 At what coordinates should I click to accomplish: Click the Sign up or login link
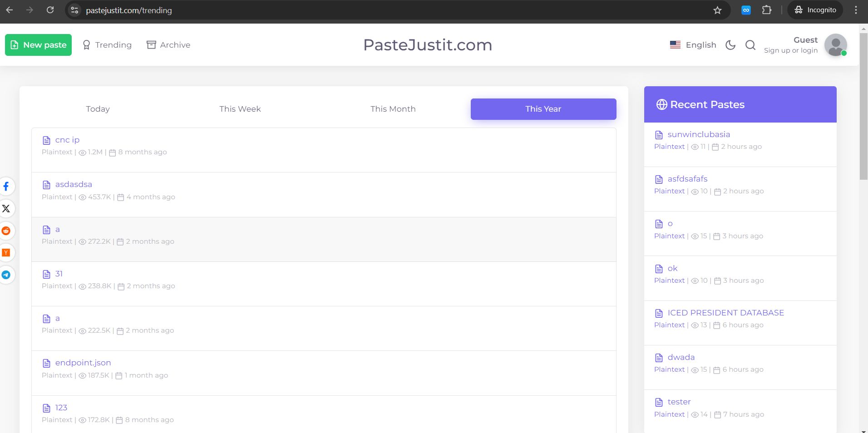[790, 50]
